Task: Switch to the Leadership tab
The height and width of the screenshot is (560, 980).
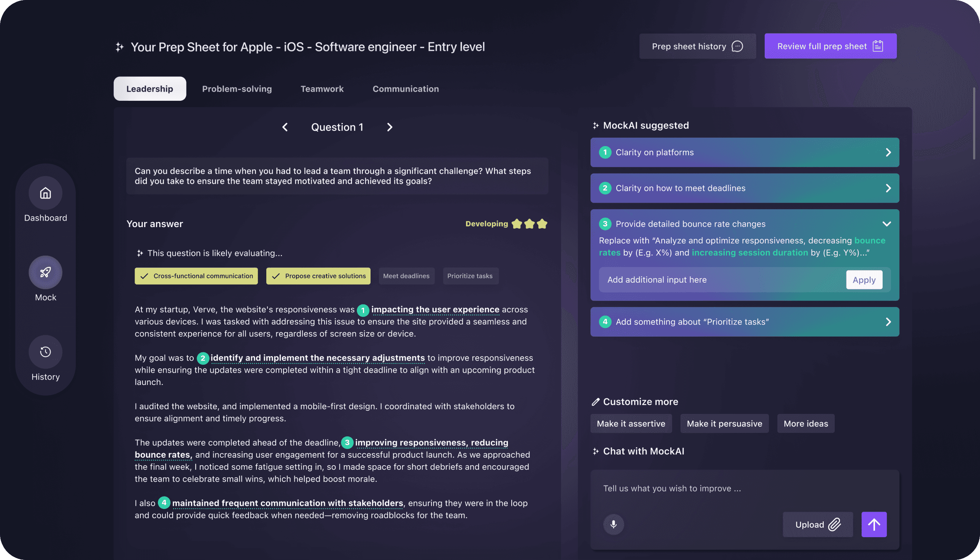Action: click(150, 89)
